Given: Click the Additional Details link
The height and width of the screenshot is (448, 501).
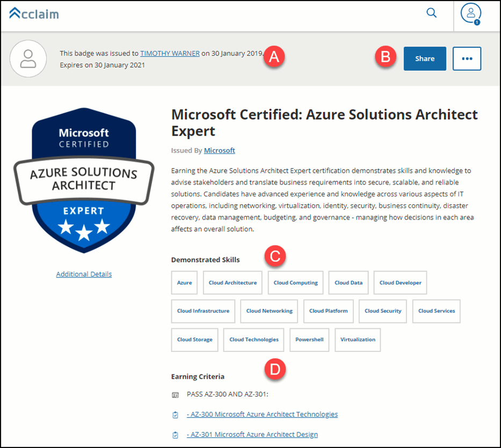Looking at the screenshot, I should tap(84, 274).
